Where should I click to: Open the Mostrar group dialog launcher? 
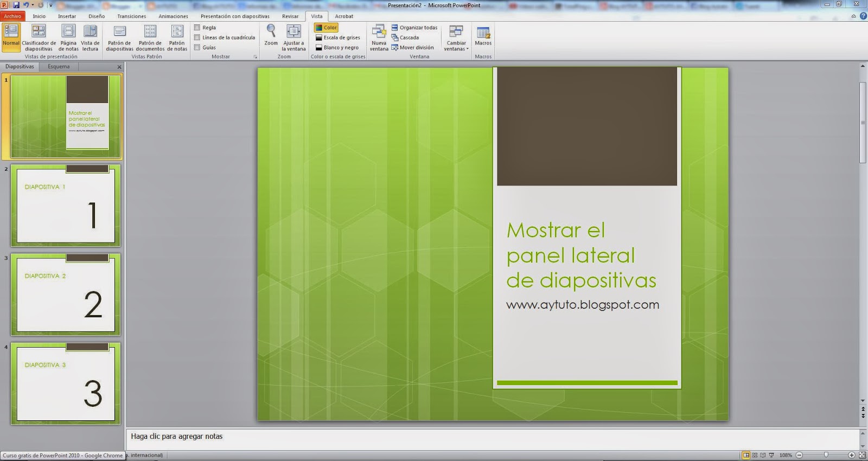(x=256, y=56)
